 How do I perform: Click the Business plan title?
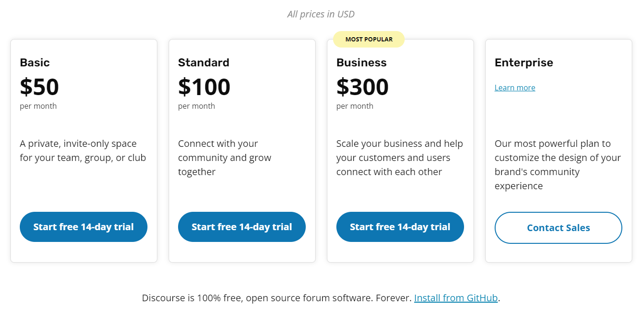click(x=361, y=63)
